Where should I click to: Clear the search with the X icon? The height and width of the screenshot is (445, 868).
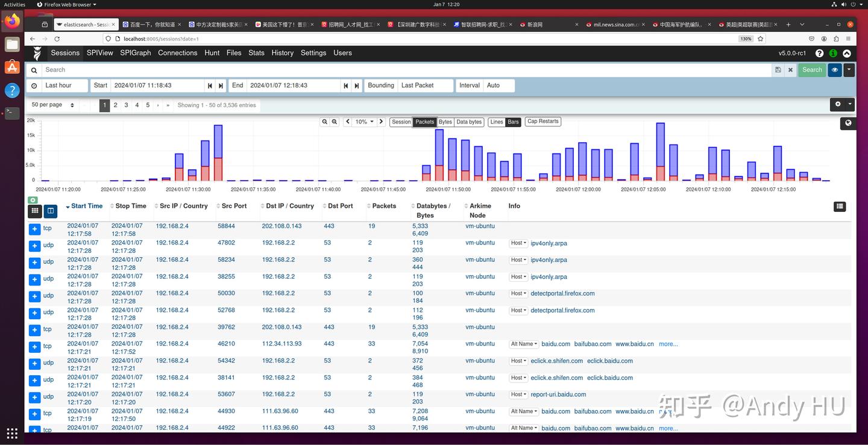(790, 70)
